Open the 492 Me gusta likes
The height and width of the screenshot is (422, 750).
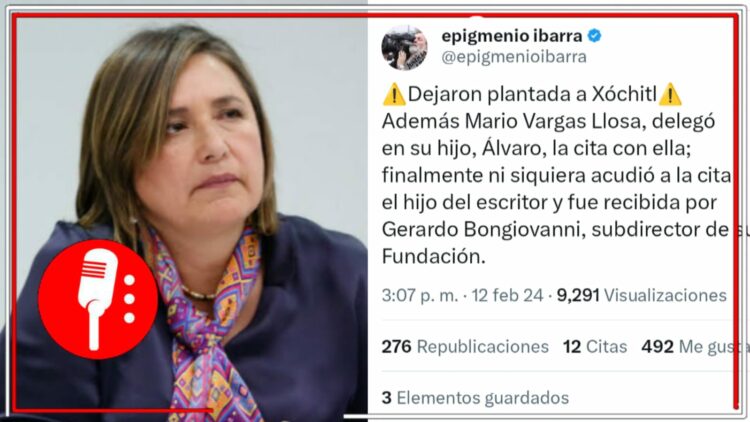693,346
